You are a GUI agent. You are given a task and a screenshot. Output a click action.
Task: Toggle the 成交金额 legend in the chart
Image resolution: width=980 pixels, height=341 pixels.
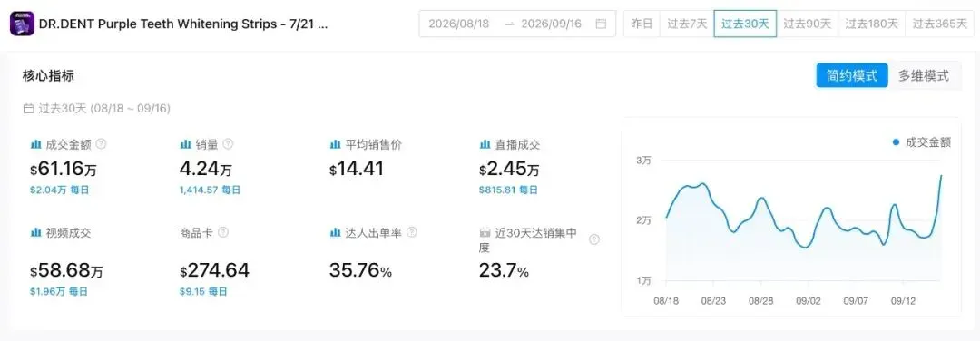point(921,142)
